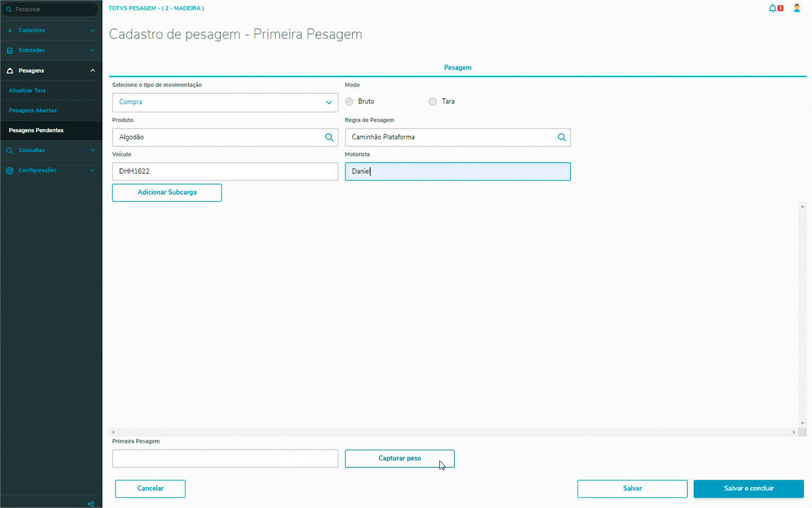Screen dimensions: 812x508
Task: Select the Bruto mode radio button
Action: tap(350, 102)
